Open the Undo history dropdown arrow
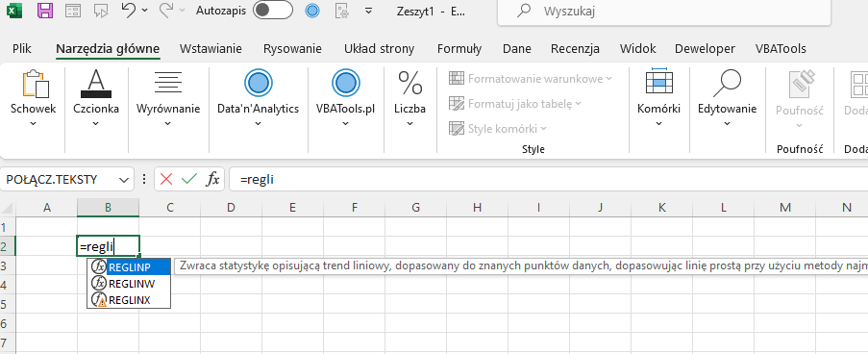This screenshot has height=354, width=868. [x=145, y=11]
